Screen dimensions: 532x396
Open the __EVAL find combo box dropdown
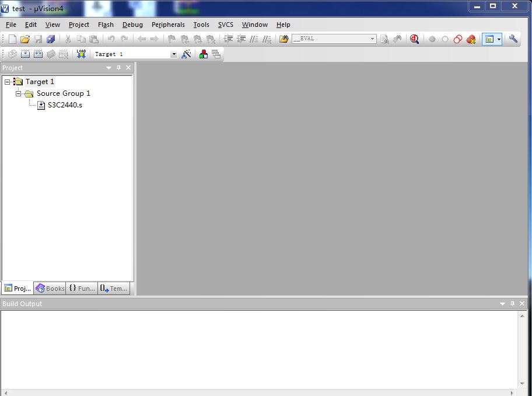(372, 39)
